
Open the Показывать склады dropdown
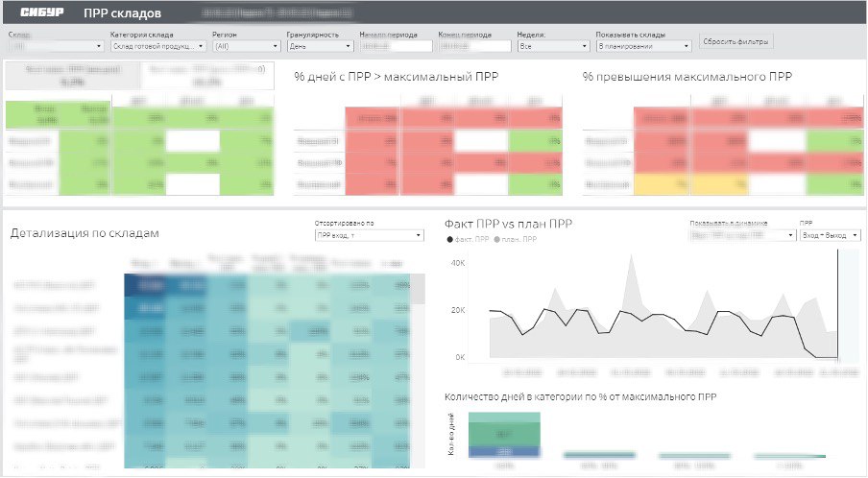pos(644,46)
